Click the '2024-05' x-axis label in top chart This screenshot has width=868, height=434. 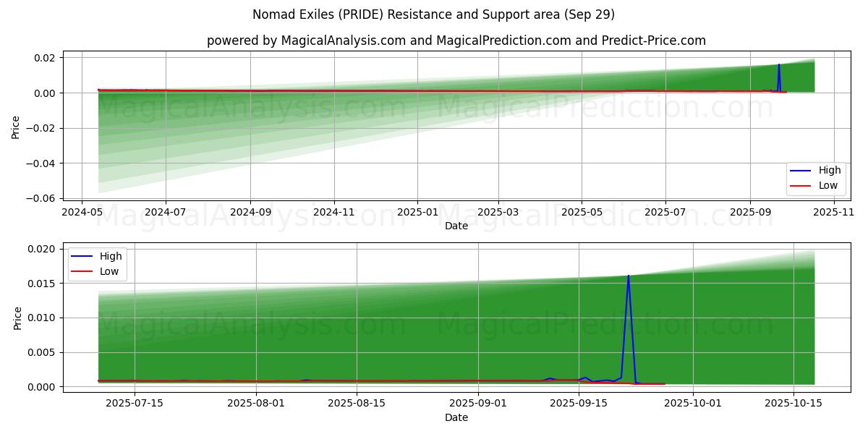[x=82, y=212]
